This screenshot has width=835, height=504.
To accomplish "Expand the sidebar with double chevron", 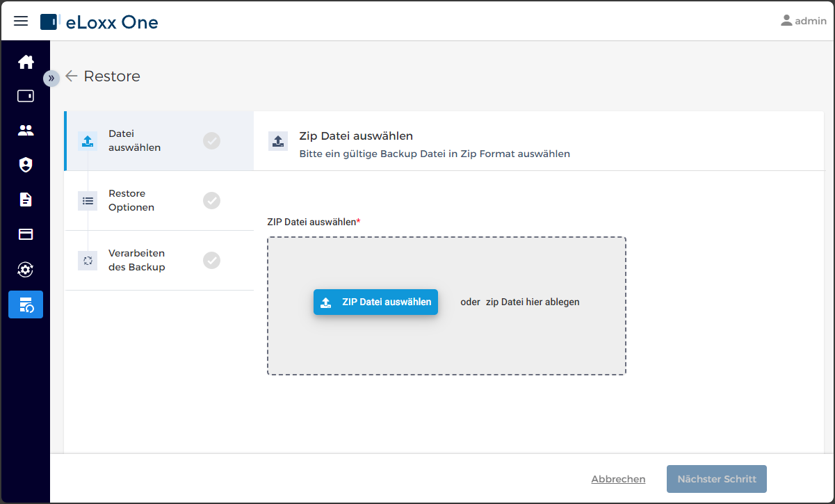I will point(51,78).
